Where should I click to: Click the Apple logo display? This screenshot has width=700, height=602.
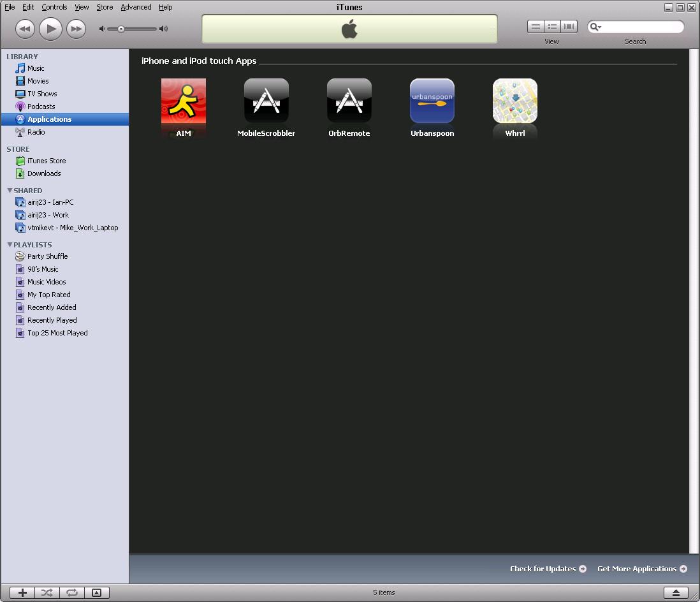[x=349, y=29]
